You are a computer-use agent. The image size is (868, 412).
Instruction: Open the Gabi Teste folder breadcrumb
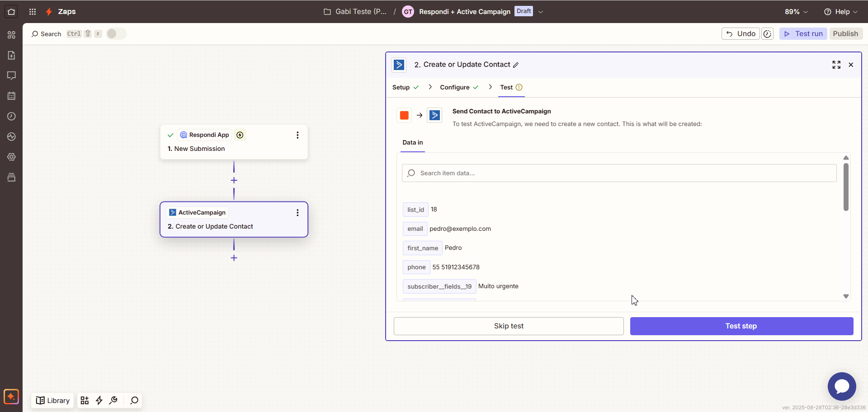coord(355,12)
